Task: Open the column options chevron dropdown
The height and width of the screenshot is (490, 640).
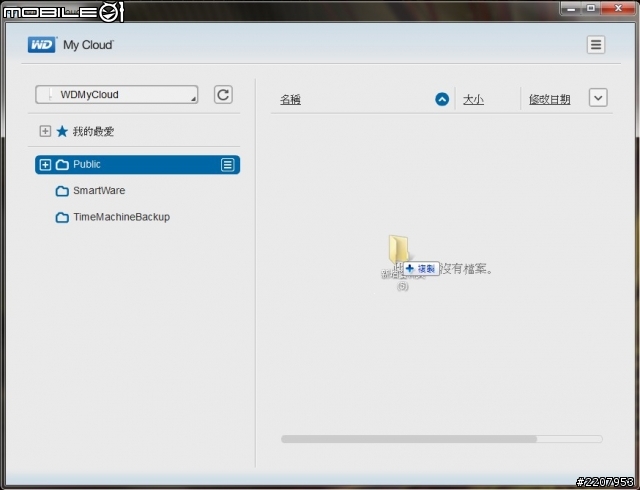Action: point(598,98)
